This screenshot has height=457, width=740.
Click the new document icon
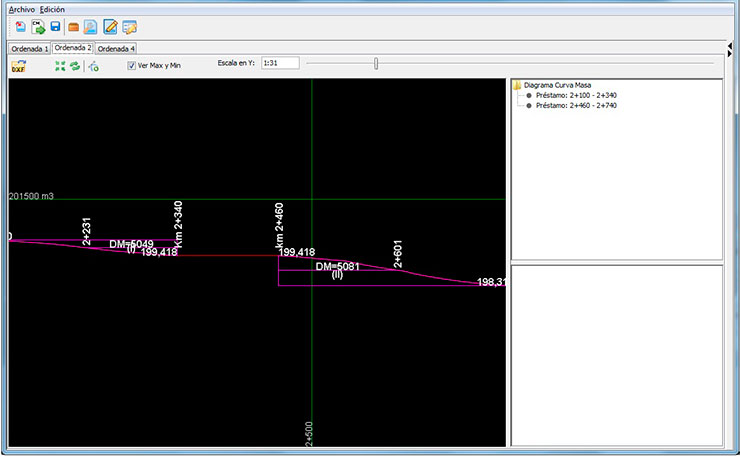point(20,27)
